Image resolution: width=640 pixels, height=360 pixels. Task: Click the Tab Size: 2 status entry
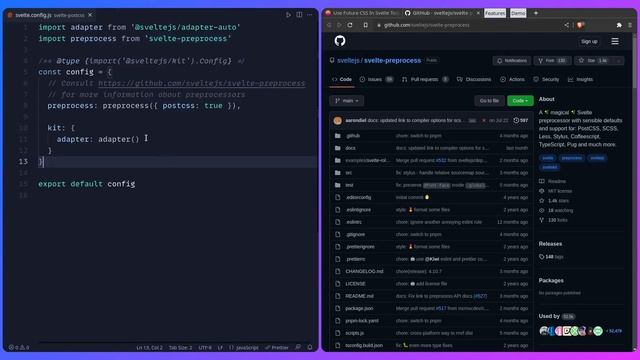point(180,348)
